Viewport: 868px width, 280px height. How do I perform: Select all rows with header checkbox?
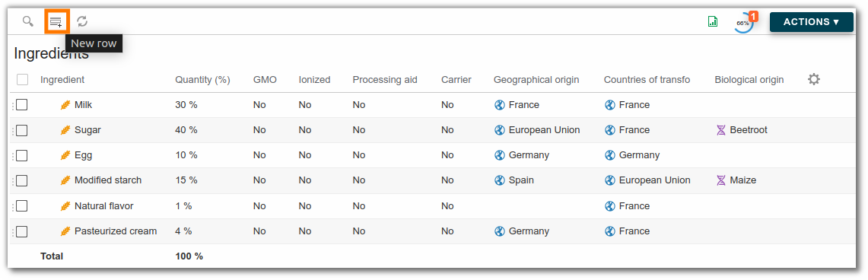coord(22,80)
